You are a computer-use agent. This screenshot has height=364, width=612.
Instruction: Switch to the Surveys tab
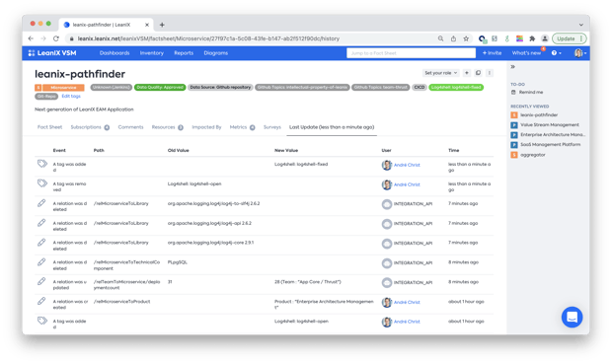pos(272,127)
